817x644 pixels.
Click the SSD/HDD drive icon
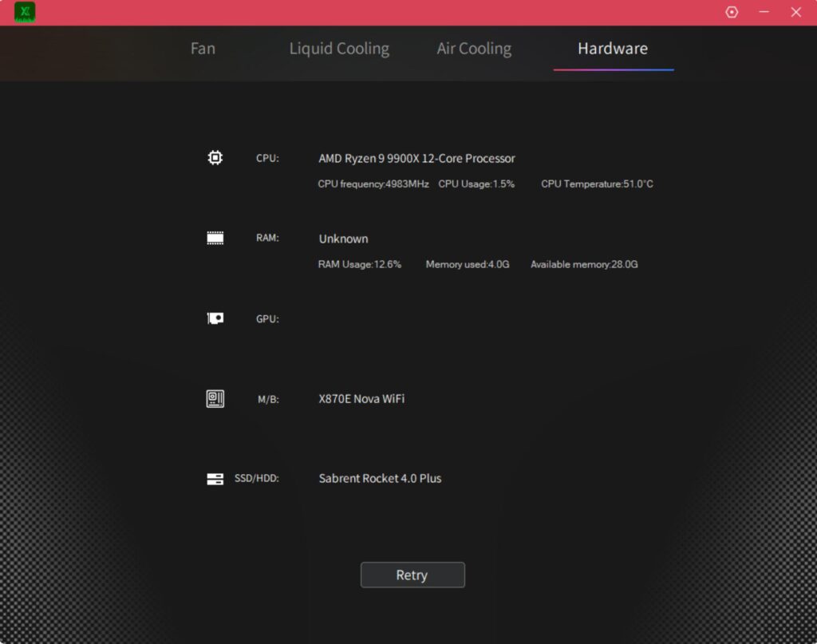(215, 479)
